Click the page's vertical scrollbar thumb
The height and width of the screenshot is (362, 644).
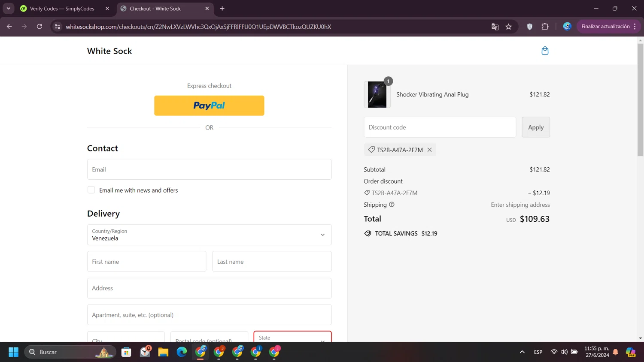tap(641, 100)
